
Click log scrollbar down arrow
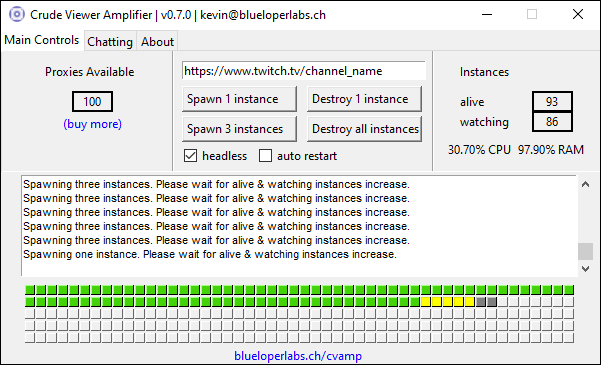[585, 269]
